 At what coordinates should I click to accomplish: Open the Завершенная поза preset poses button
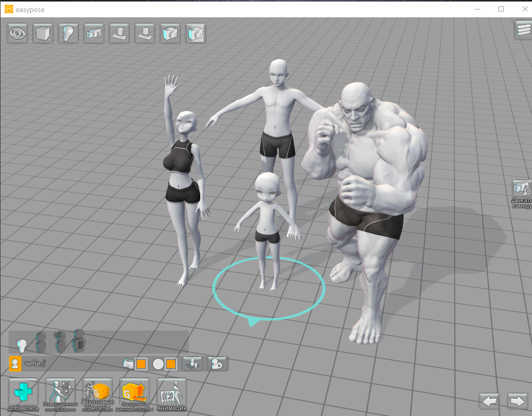point(60,395)
